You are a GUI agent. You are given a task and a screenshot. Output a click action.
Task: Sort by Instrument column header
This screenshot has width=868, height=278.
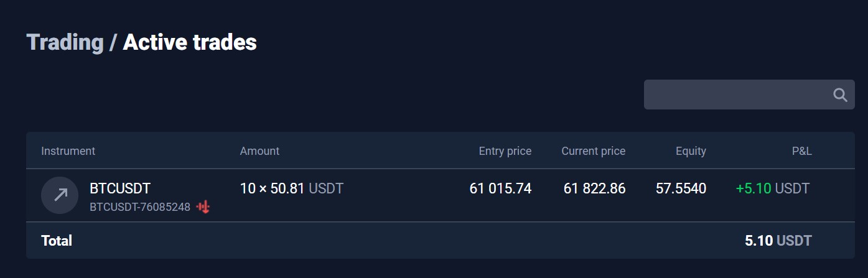[x=68, y=151]
